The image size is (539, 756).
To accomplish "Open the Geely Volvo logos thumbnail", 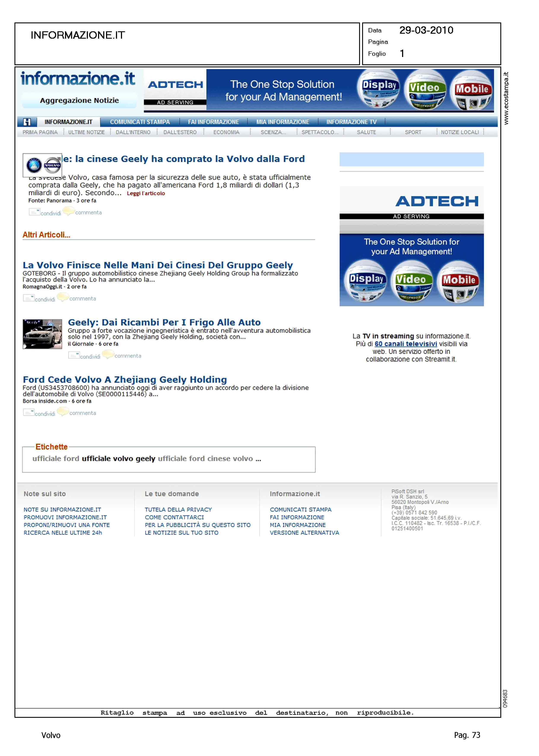I will tap(43, 165).
